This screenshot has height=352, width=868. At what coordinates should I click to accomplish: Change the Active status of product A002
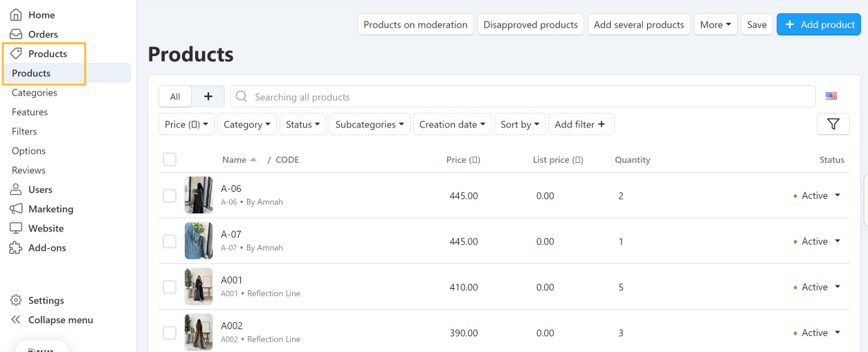(x=817, y=333)
